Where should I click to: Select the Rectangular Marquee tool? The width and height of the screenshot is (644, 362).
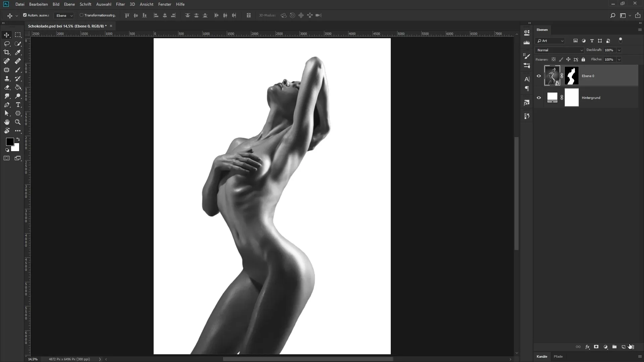18,35
